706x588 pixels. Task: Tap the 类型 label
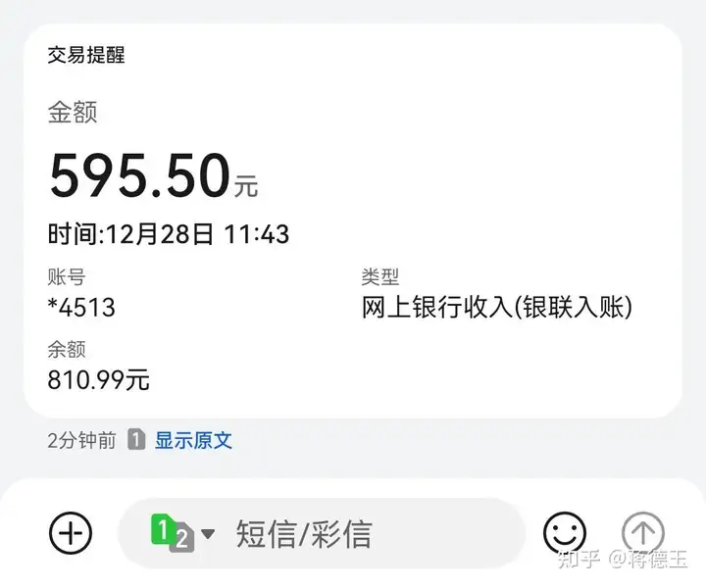coord(380,277)
